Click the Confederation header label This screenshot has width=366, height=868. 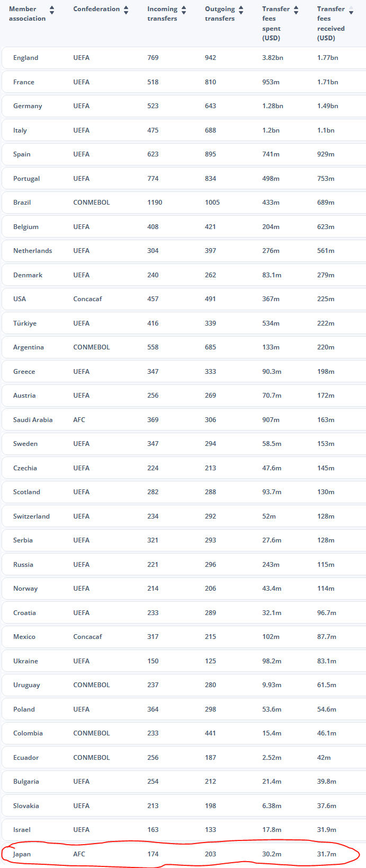point(96,9)
